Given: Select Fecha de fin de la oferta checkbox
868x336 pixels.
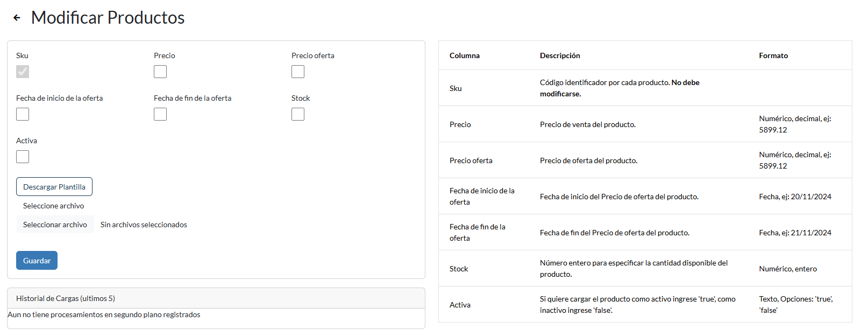Looking at the screenshot, I should click(160, 114).
